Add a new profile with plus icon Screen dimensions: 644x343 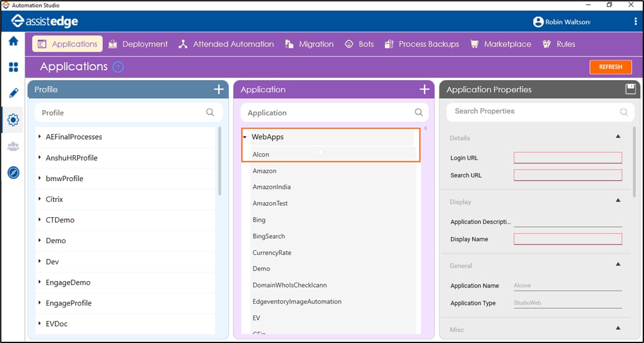coord(219,90)
